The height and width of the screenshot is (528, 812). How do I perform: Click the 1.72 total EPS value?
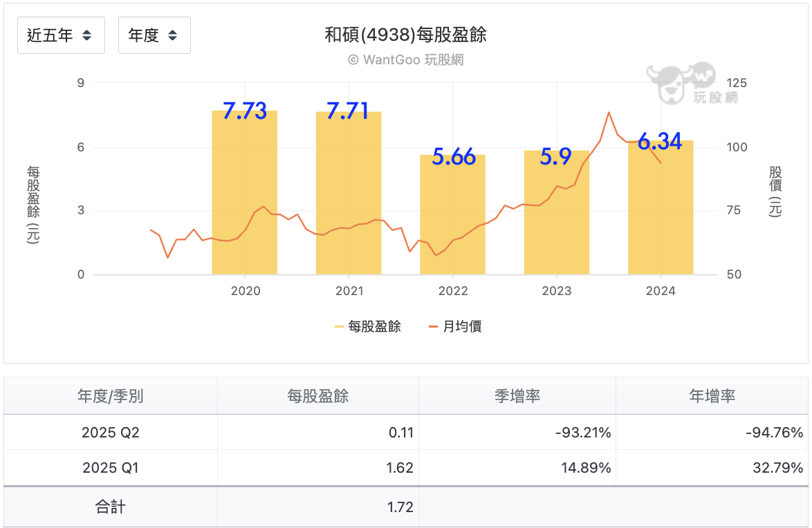click(400, 507)
